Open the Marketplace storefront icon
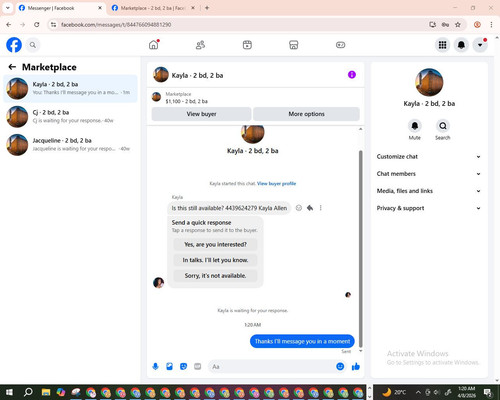Image resolution: width=500 pixels, height=400 pixels. pos(293,45)
